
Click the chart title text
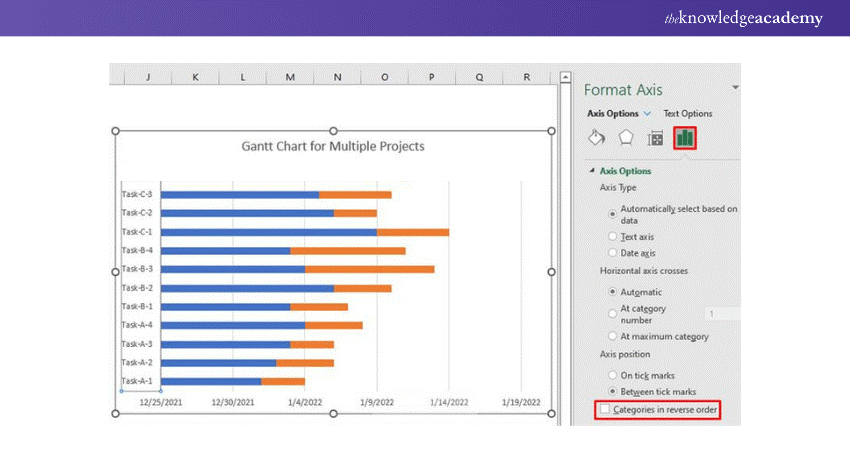coord(333,146)
